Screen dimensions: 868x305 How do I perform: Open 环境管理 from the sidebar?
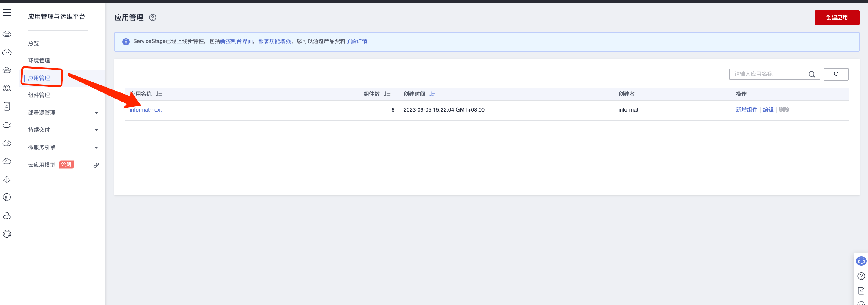pyautogui.click(x=39, y=60)
